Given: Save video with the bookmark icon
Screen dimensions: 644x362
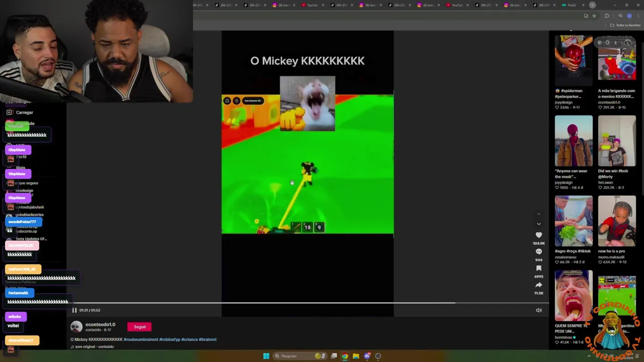Looking at the screenshot, I should [539, 268].
